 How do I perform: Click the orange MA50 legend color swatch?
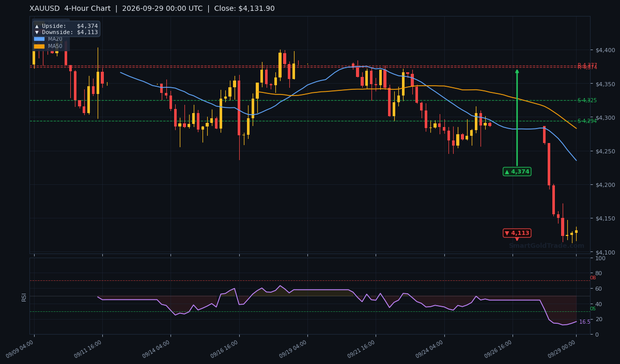tap(39, 46)
